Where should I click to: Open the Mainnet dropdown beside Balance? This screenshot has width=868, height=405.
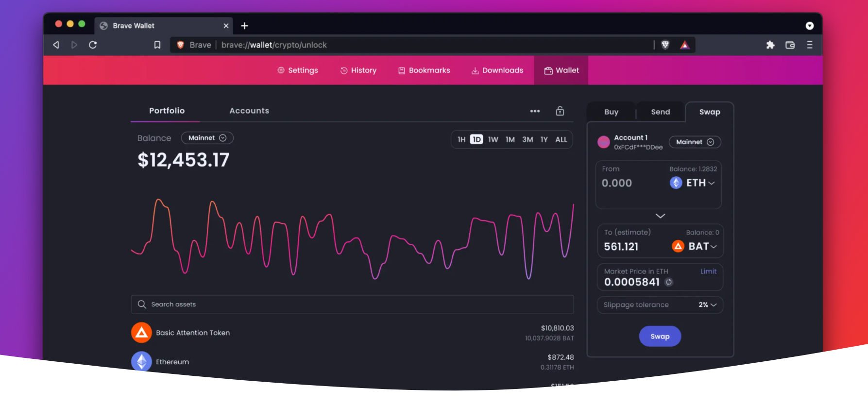click(x=207, y=138)
